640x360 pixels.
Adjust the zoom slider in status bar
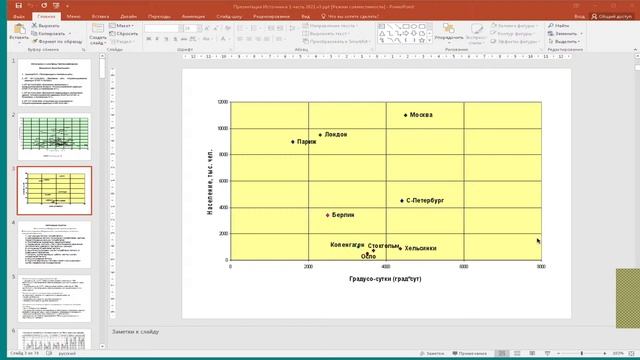pyautogui.click(x=582, y=353)
